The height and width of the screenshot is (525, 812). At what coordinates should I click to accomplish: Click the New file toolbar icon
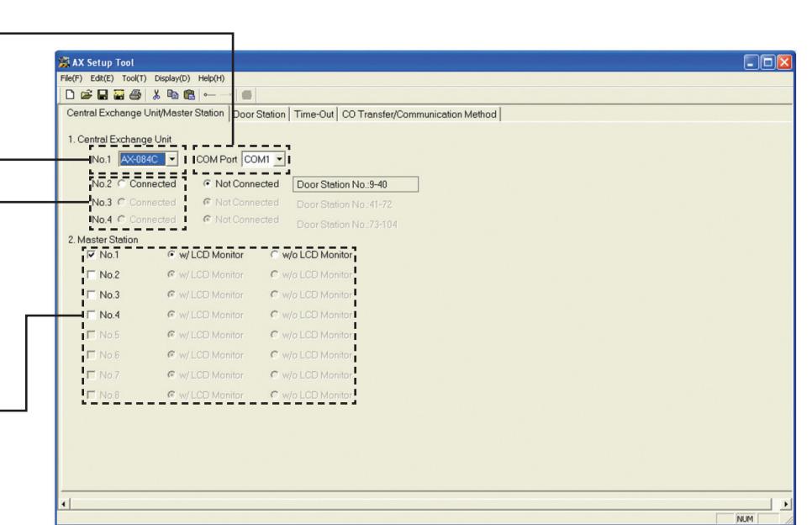pos(70,95)
